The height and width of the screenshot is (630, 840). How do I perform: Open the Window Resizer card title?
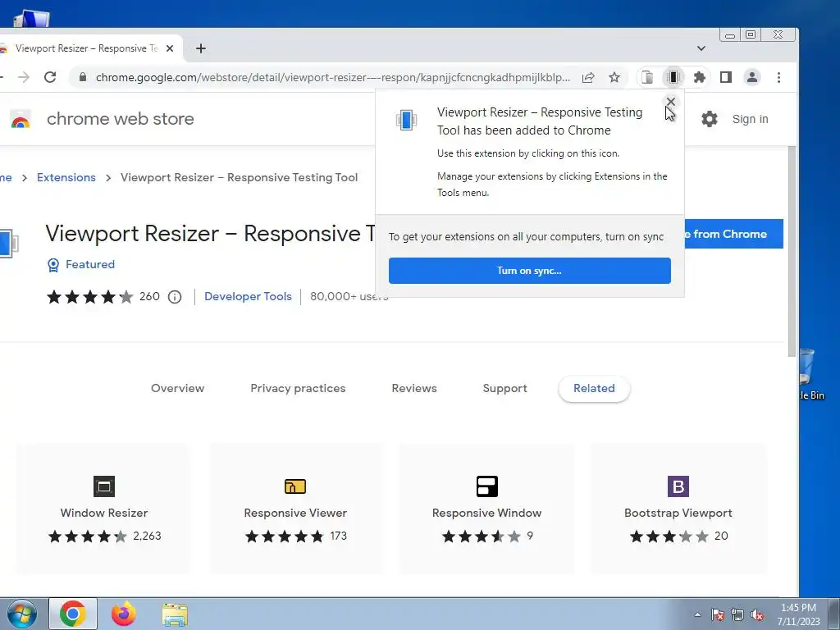[104, 513]
